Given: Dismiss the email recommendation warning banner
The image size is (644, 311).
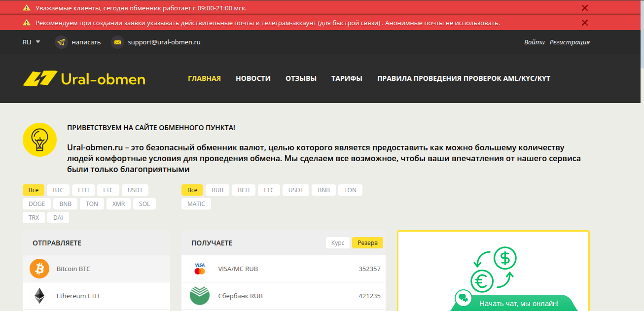Looking at the screenshot, I should 585,23.
